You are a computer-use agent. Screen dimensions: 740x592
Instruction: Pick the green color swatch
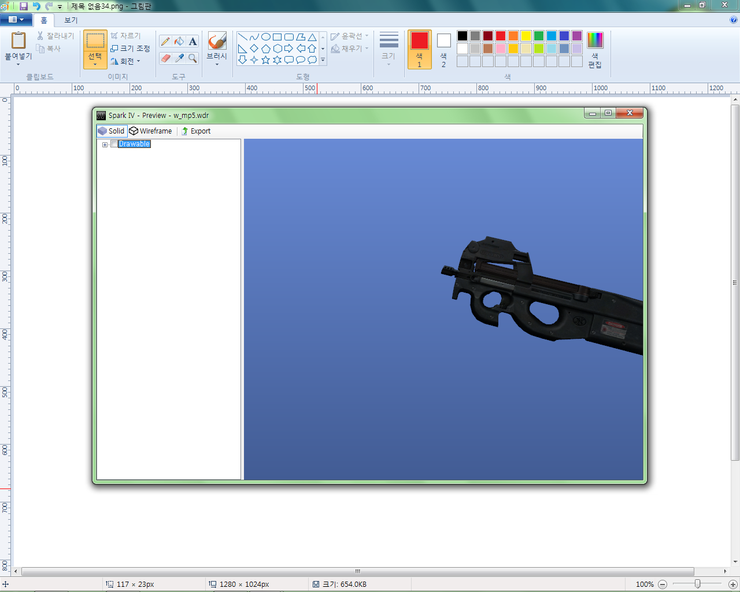[x=539, y=36]
